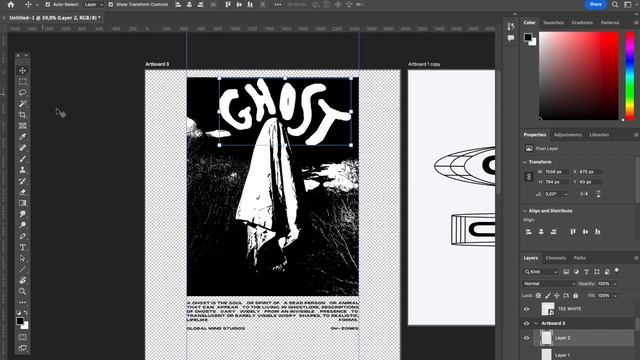The height and width of the screenshot is (360, 640).
Task: Switch to the Patterns tab
Action: point(610,22)
